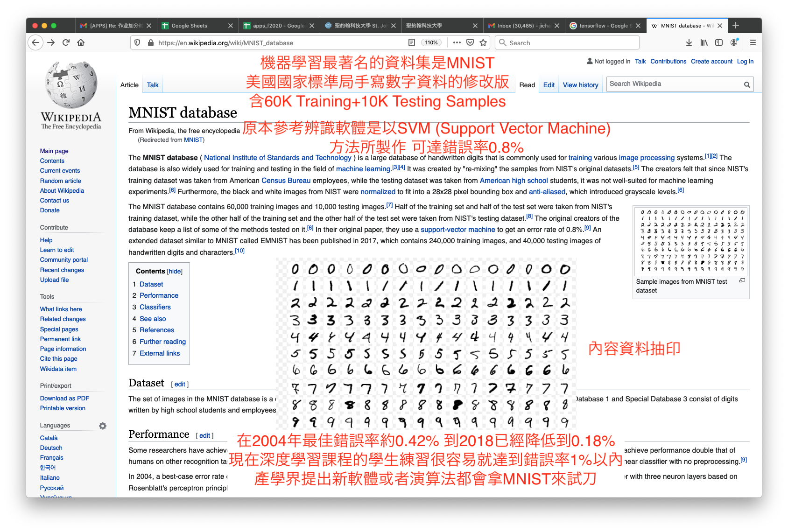Open the Firefox library

pyautogui.click(x=704, y=42)
